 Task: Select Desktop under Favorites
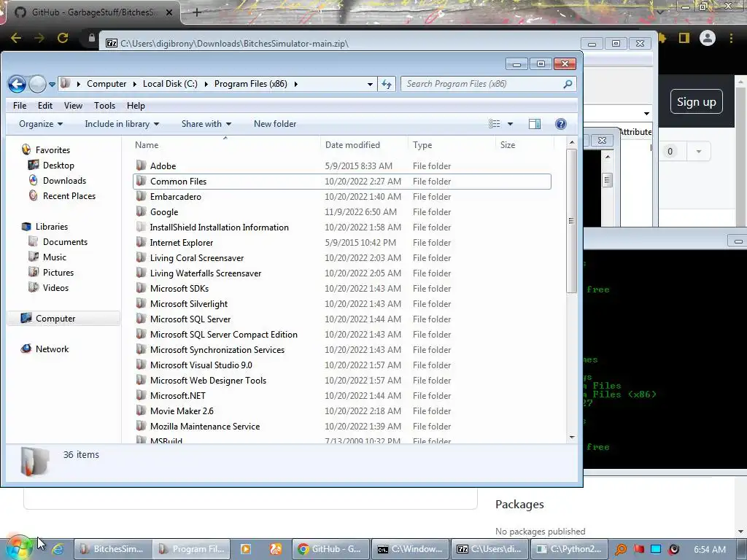pos(58,166)
